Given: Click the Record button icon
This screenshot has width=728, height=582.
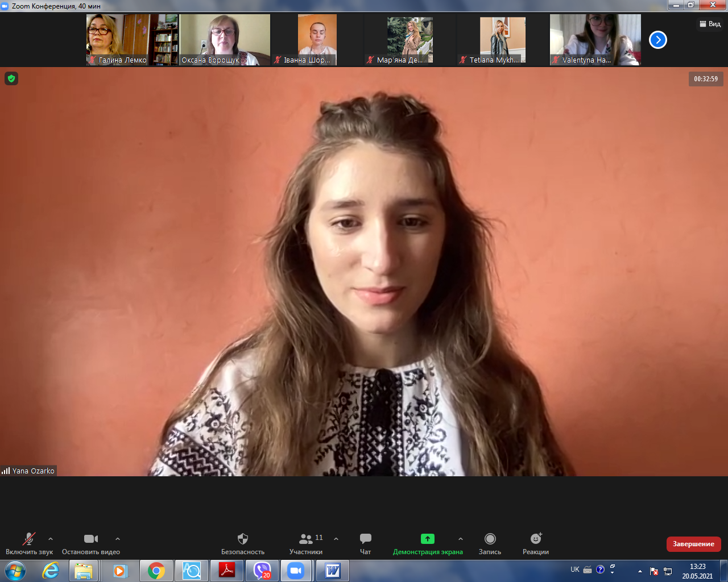Looking at the screenshot, I should click(490, 539).
